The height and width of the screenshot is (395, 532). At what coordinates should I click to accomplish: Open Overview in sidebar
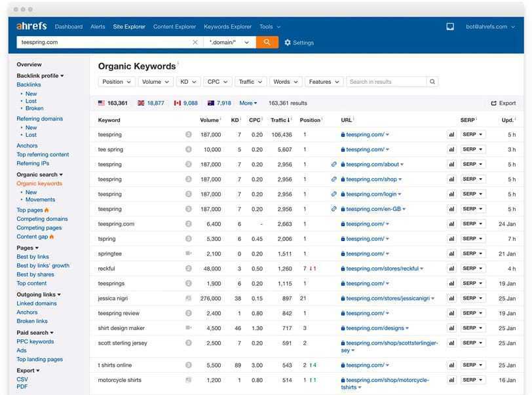(29, 64)
